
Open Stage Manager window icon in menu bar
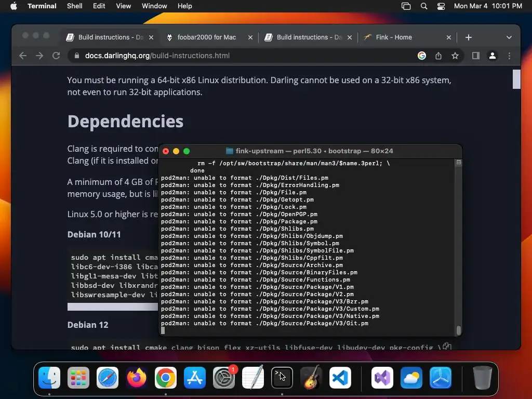(406, 6)
